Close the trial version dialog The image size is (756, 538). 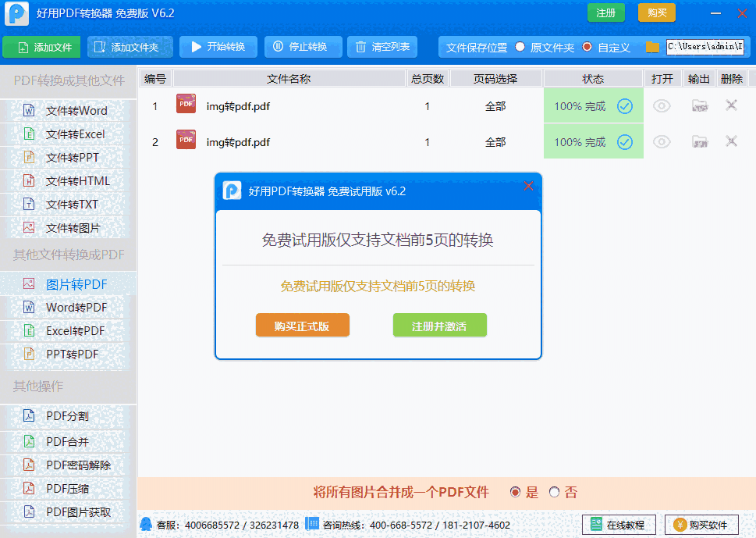[528, 186]
